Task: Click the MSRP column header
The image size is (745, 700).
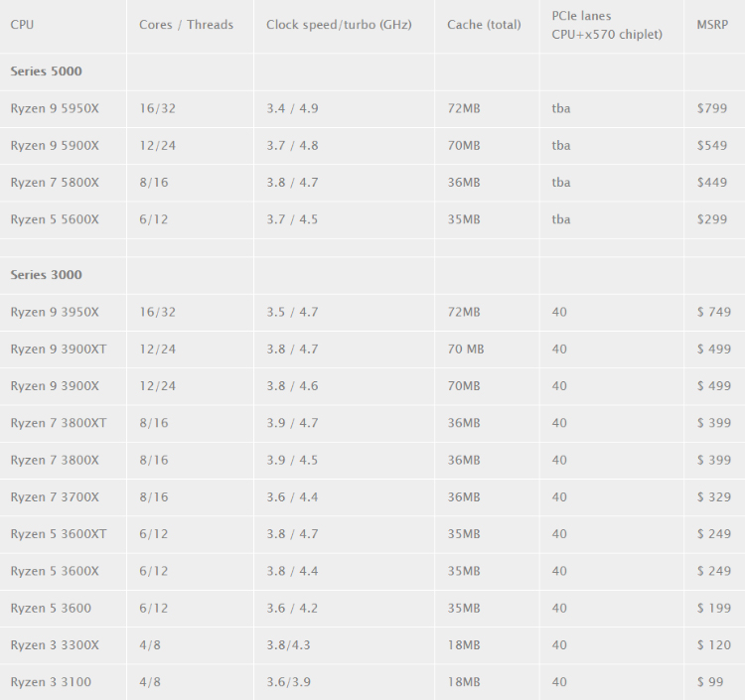Action: click(712, 25)
